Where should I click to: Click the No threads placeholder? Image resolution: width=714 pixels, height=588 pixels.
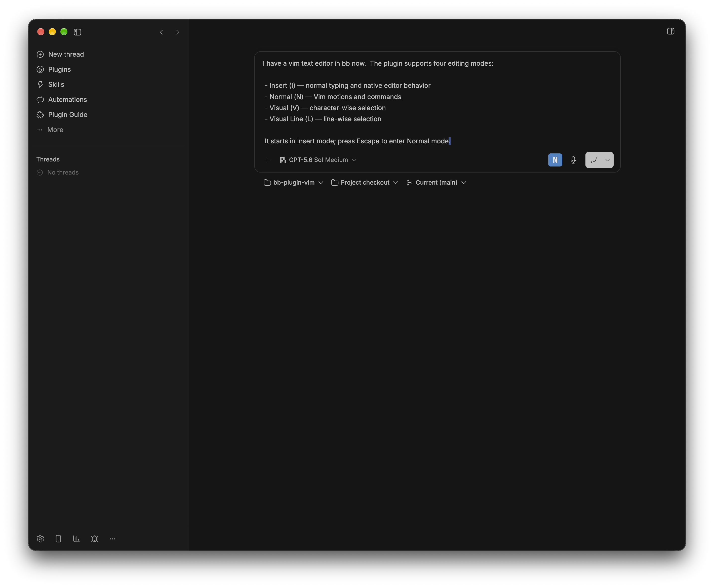pyautogui.click(x=58, y=173)
